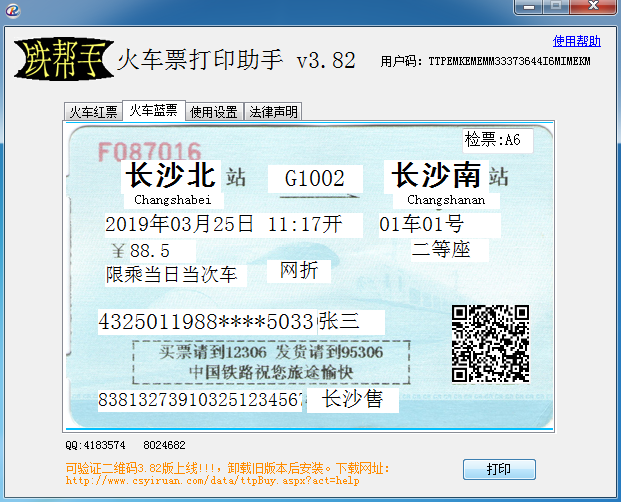Image resolution: width=621 pixels, height=502 pixels.
Task: Click the ticket serial 8381327391 field
Action: point(200,400)
